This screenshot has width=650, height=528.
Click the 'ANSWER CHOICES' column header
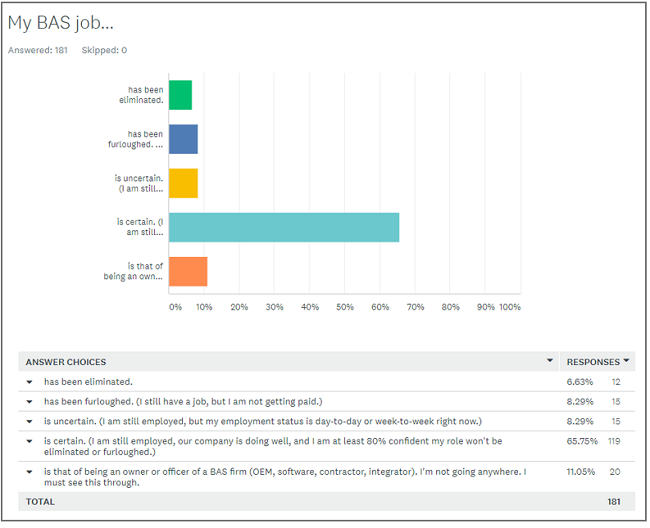(x=66, y=362)
